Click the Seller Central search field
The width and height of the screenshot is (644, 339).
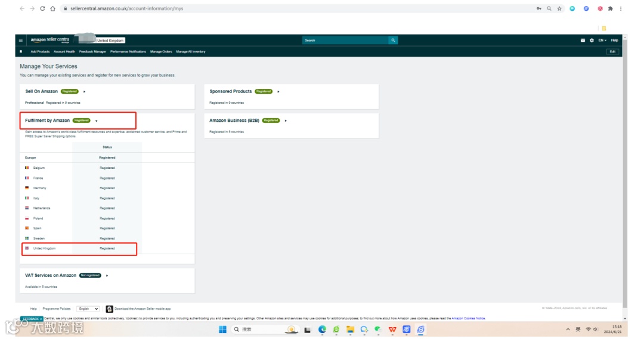345,40
